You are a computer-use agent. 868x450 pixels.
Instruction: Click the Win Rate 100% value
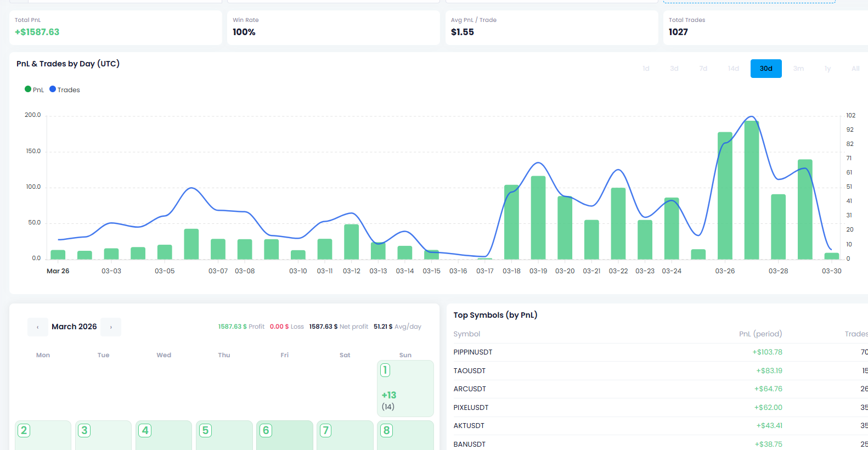tap(244, 32)
